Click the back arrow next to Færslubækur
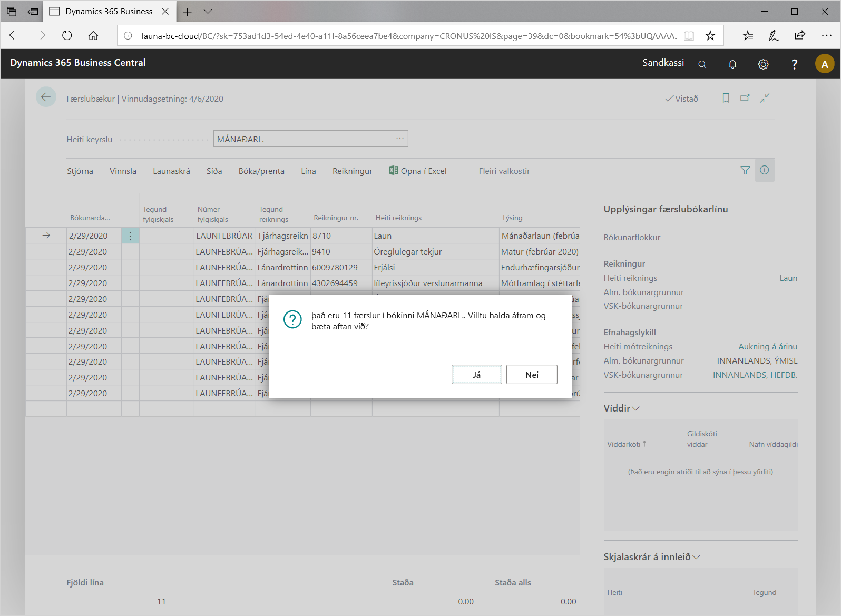Viewport: 841px width, 616px height. pos(46,97)
